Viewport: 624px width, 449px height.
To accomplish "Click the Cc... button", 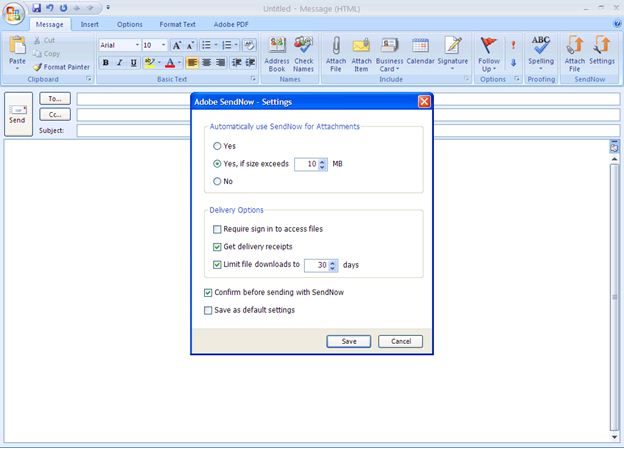I will click(x=55, y=115).
